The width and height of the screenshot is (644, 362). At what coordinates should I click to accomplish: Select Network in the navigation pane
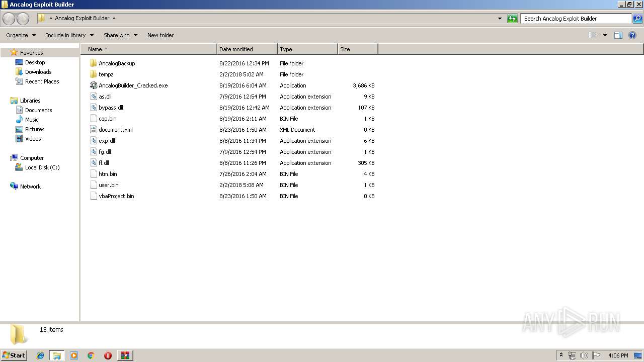(x=30, y=187)
